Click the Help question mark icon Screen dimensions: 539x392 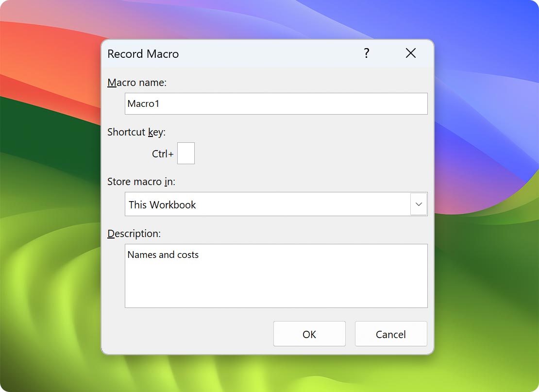[367, 53]
